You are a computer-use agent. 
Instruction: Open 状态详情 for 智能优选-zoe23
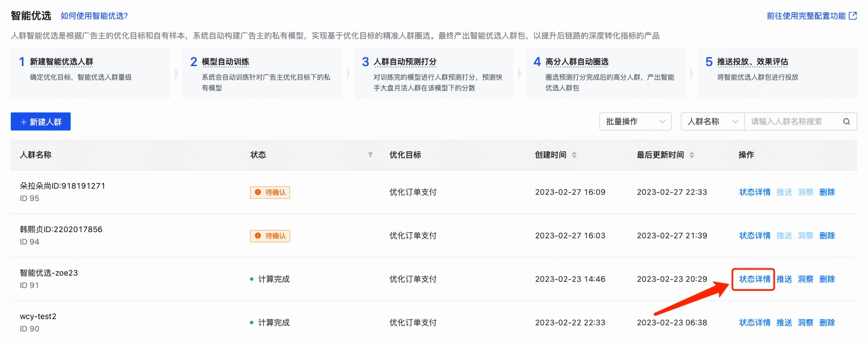pyautogui.click(x=754, y=279)
